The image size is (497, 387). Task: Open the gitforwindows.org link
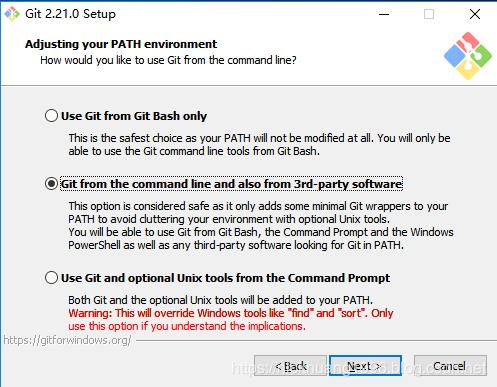tap(67, 340)
